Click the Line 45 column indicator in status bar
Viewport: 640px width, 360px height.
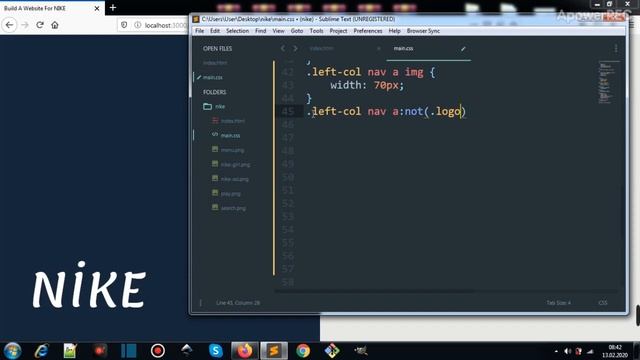point(238,303)
